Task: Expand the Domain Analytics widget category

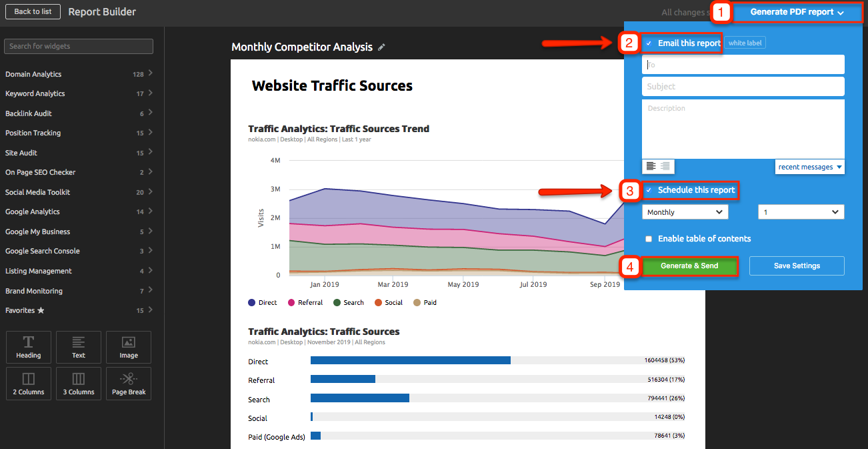Action: pyautogui.click(x=79, y=74)
